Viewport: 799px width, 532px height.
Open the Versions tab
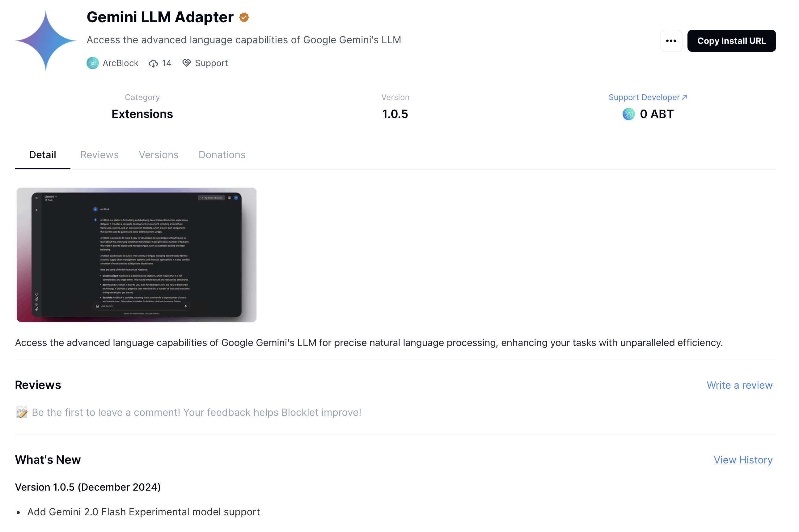pyautogui.click(x=159, y=155)
